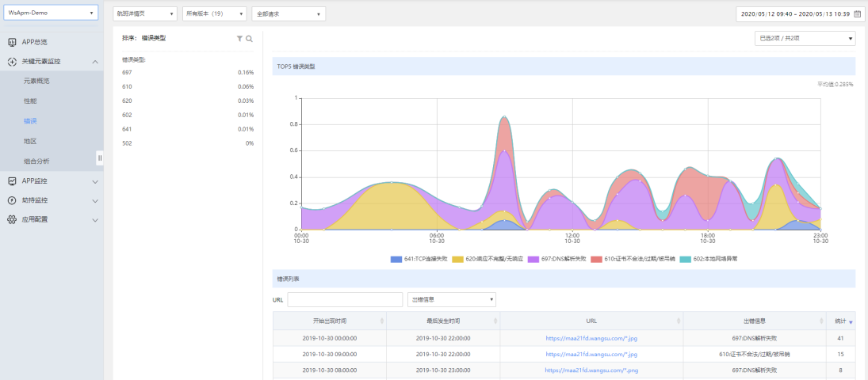868x380 pixels.
Task: Open the maa21fd.wangsu.com/*.png link
Action: 591,370
